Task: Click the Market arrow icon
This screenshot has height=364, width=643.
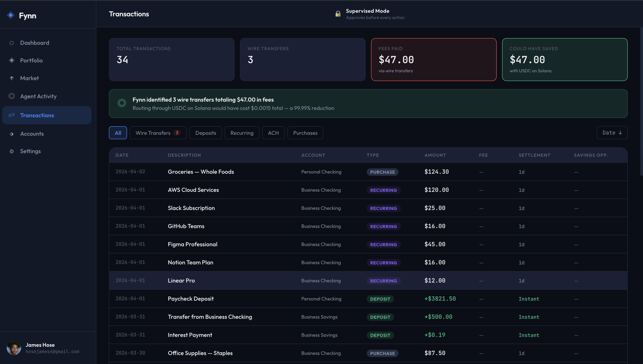Action: point(11,78)
